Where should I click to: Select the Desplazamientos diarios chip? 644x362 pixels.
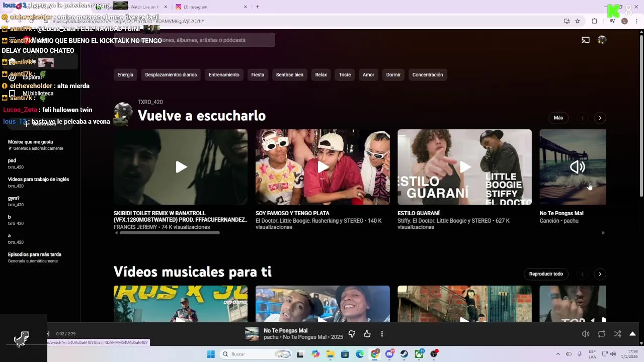click(171, 75)
